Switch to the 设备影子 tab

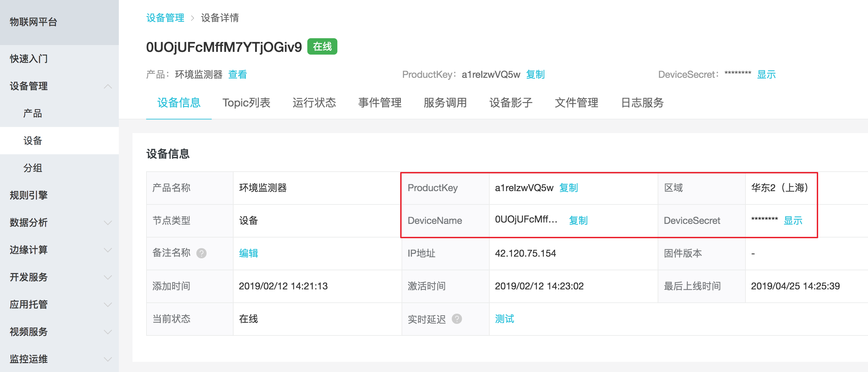[x=511, y=103]
